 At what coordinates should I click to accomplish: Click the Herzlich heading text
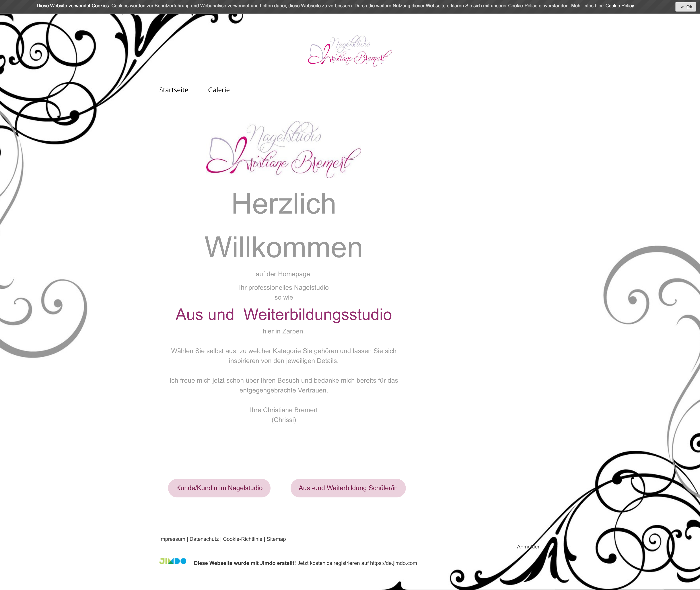283,204
